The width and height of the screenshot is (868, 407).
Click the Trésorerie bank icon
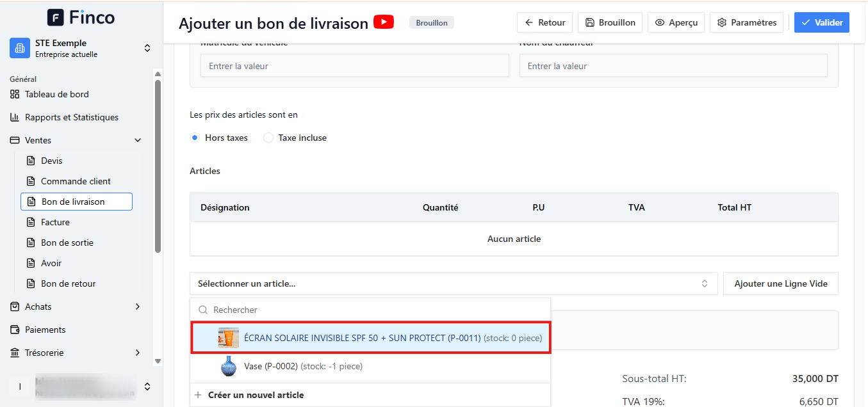click(15, 353)
